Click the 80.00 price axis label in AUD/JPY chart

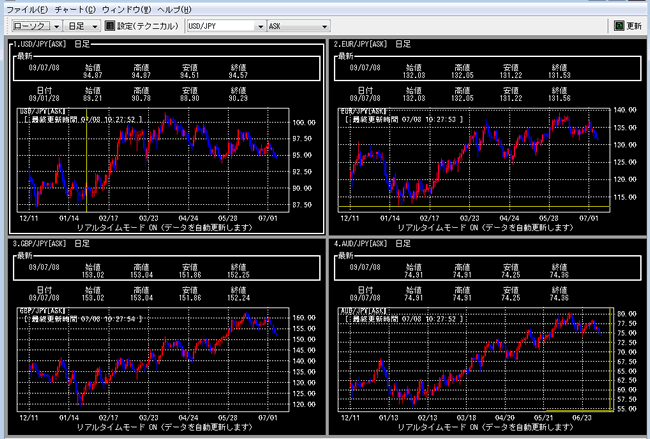(626, 314)
